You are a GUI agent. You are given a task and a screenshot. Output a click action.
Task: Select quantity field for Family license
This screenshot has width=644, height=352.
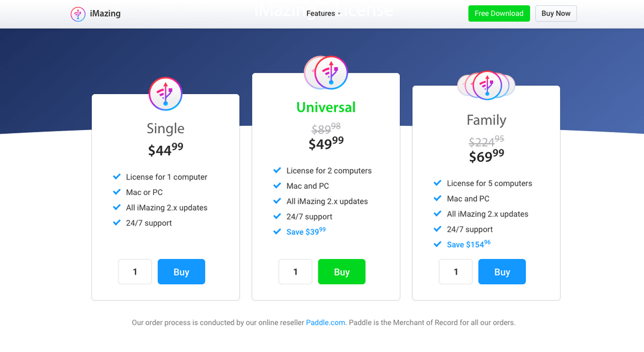coord(456,272)
